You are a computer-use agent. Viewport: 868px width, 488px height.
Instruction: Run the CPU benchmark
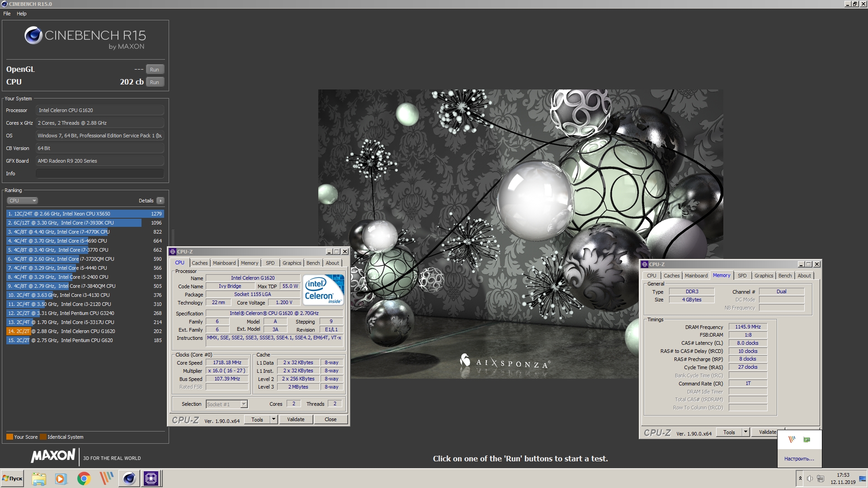(155, 82)
